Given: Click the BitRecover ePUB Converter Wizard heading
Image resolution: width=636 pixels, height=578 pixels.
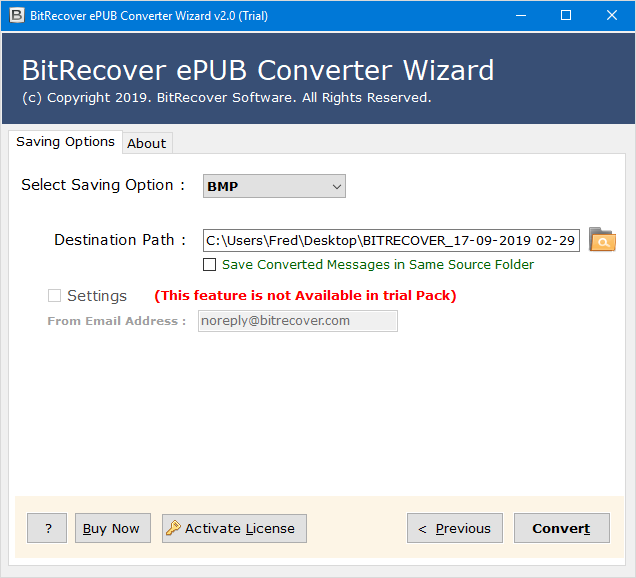Looking at the screenshot, I should pos(258,71).
